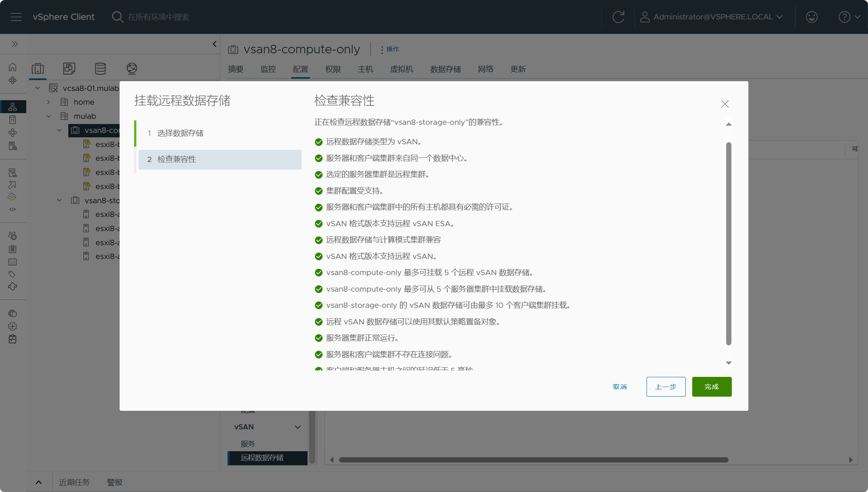
Task: Open 服务 under vSAN settings
Action: coord(248,444)
